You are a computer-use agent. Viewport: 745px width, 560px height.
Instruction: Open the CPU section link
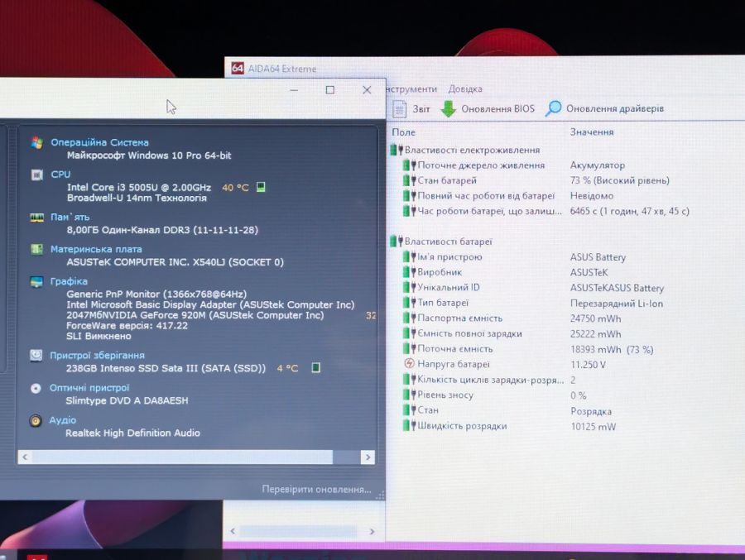pos(60,175)
